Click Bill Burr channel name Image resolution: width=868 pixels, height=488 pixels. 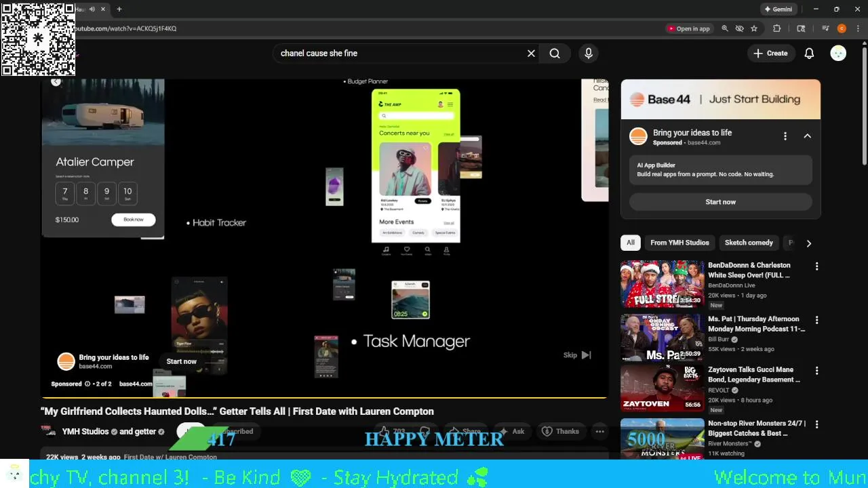coord(718,340)
